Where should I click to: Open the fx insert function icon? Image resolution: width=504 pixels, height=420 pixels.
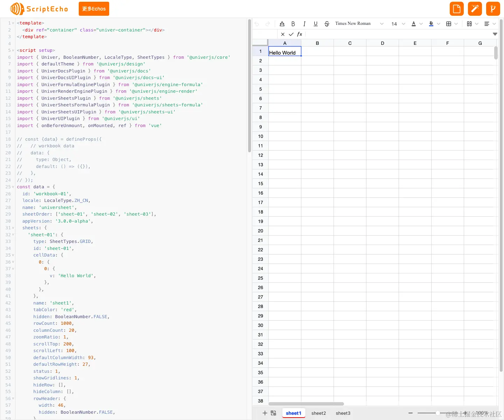pyautogui.click(x=300, y=34)
